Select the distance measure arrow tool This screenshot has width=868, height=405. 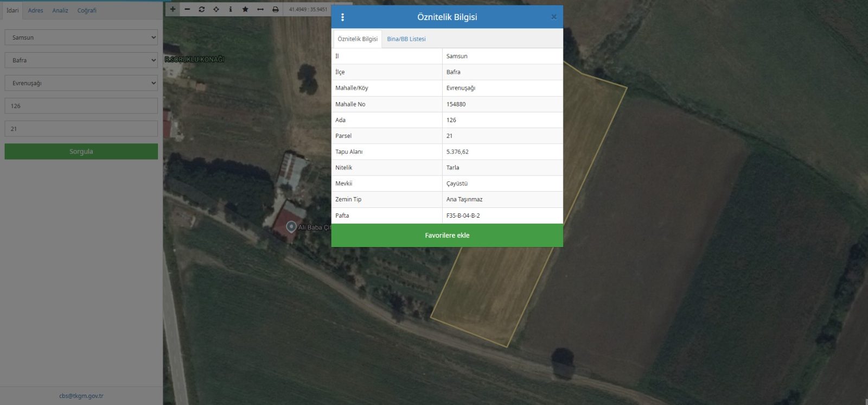(260, 9)
